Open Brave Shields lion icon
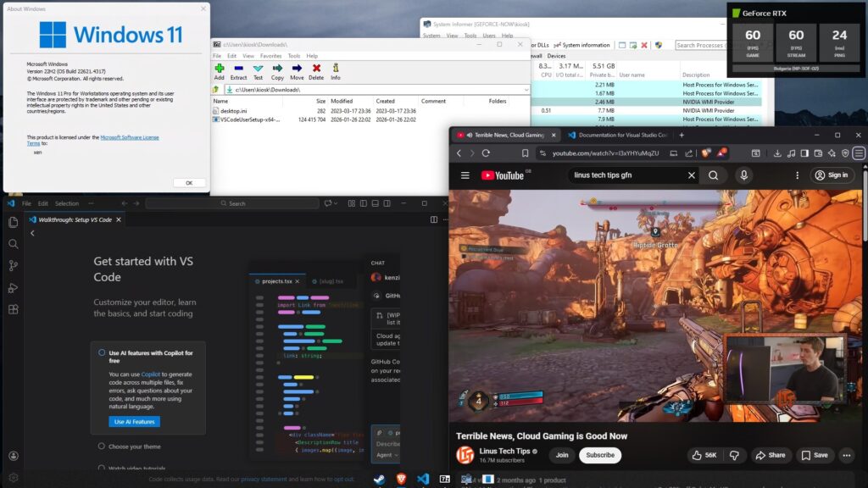 [705, 152]
